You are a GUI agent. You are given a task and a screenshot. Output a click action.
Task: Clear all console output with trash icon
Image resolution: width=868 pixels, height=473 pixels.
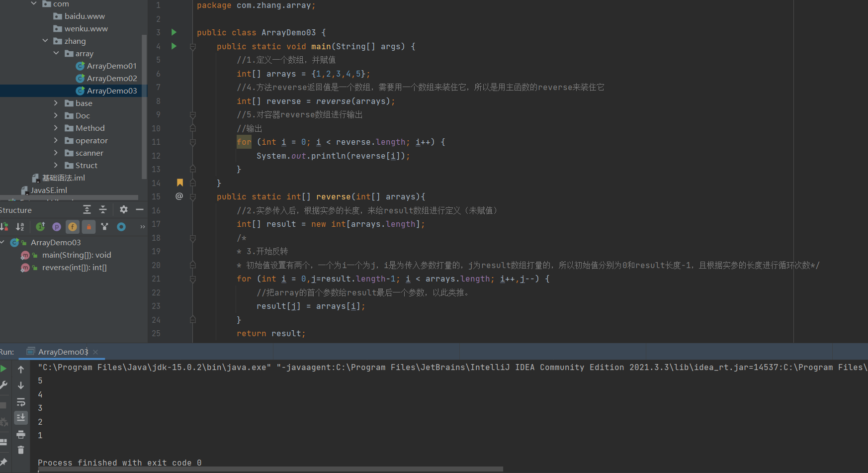click(x=21, y=450)
